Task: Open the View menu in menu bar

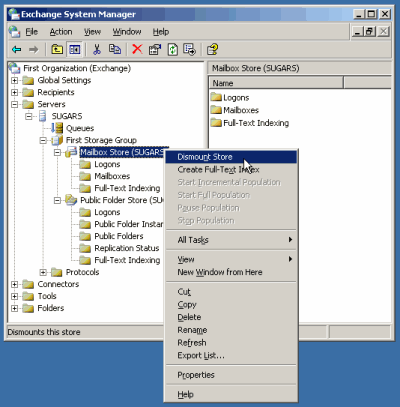Action: tap(92, 32)
